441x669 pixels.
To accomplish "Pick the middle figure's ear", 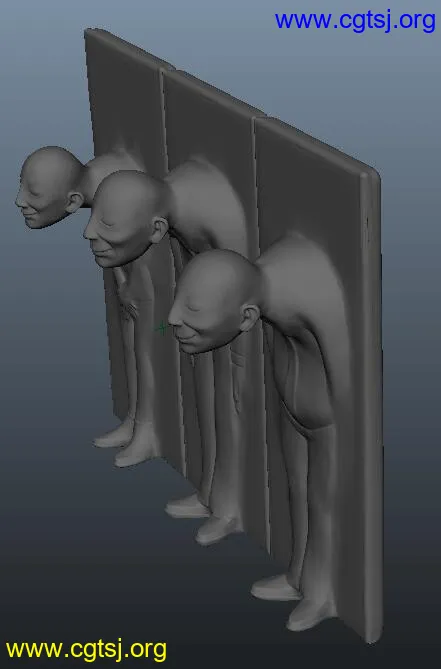I will point(160,231).
